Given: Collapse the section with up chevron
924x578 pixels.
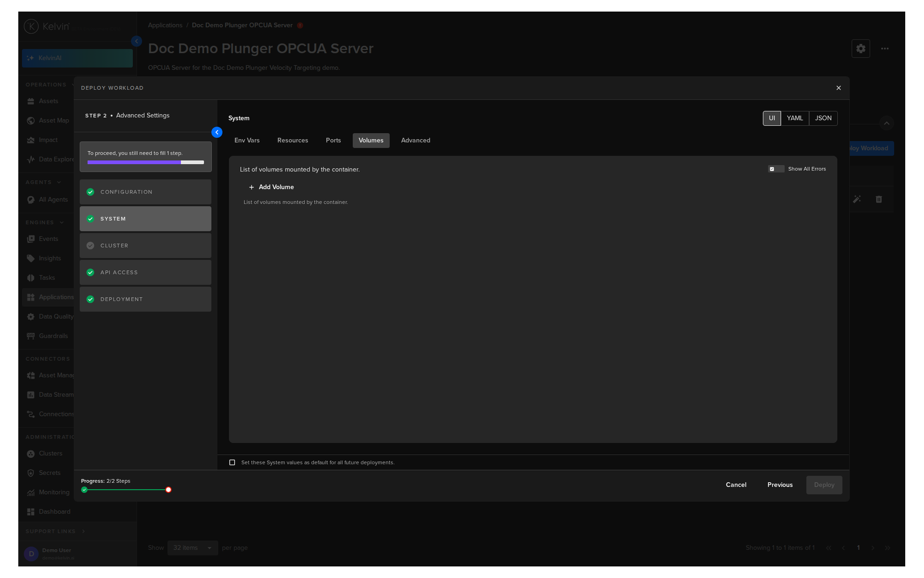Looking at the screenshot, I should click(886, 123).
